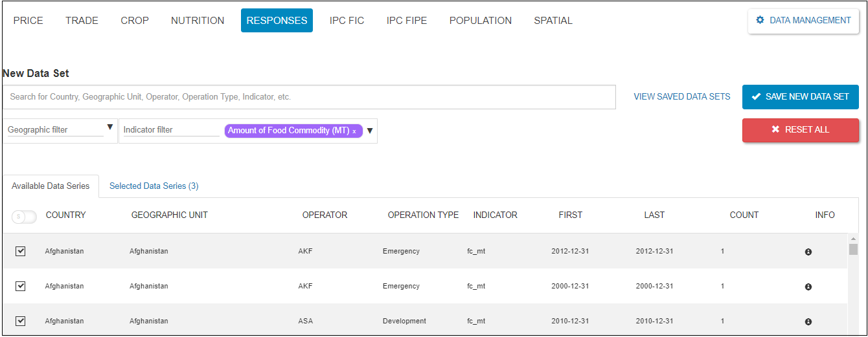Expand the Geographic filter dropdown arrow
Image resolution: width=868 pixels, height=337 pixels.
coord(109,127)
